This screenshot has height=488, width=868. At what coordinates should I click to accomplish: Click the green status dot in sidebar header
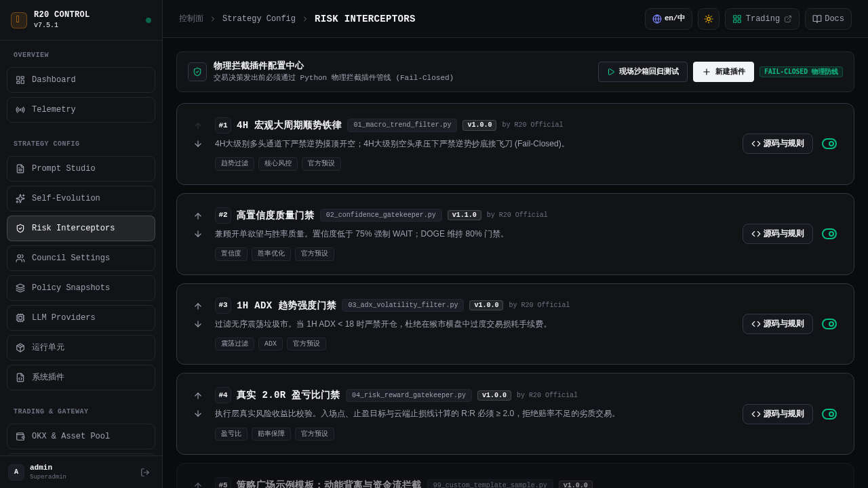[149, 20]
